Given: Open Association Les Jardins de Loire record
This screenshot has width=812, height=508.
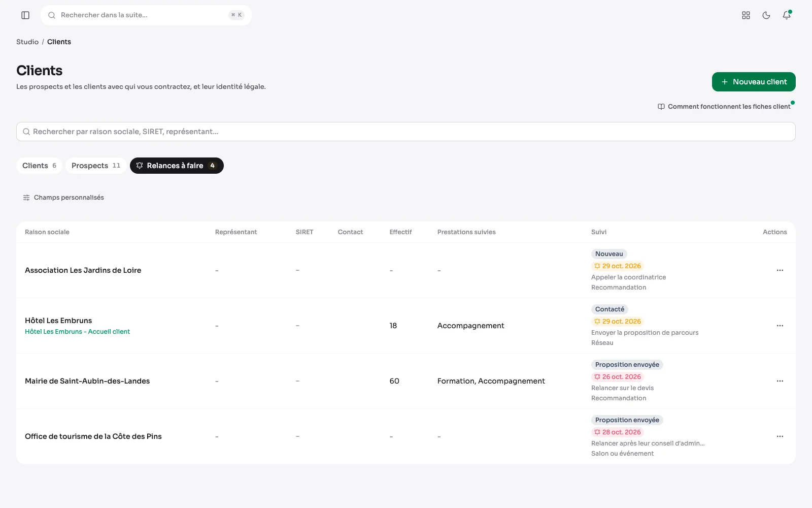Looking at the screenshot, I should tap(83, 270).
